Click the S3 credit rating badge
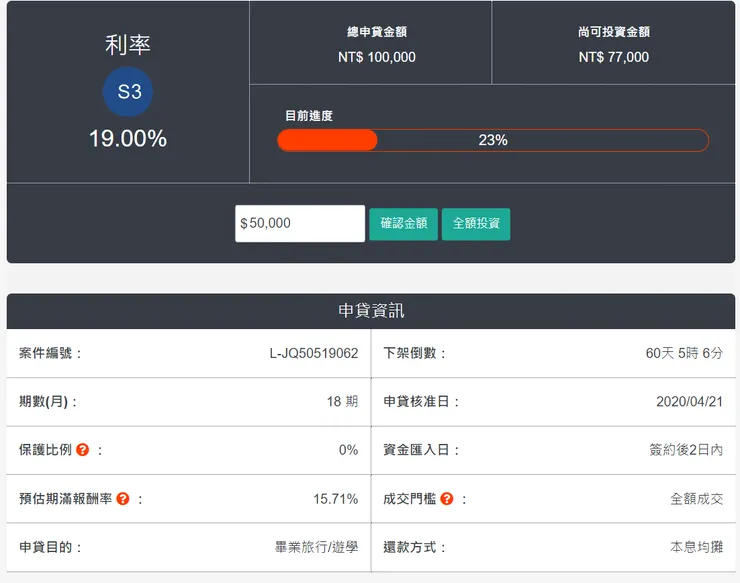 pyautogui.click(x=128, y=92)
